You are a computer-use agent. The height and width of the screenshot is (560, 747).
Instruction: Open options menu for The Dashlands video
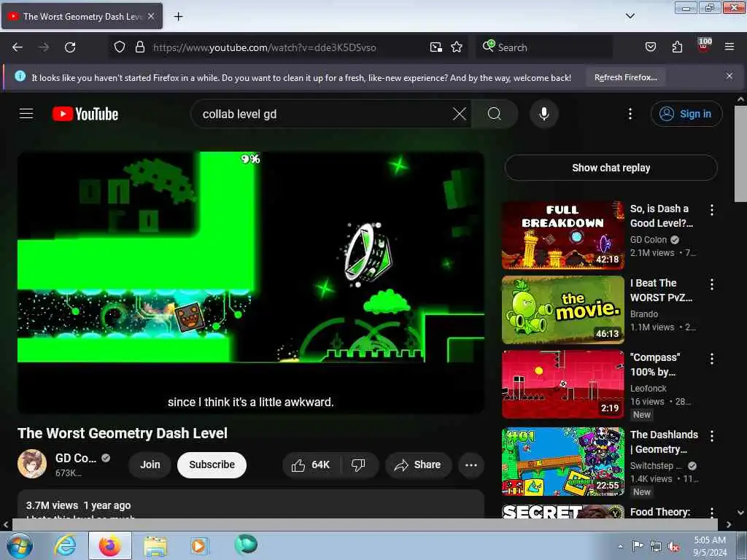pyautogui.click(x=712, y=435)
